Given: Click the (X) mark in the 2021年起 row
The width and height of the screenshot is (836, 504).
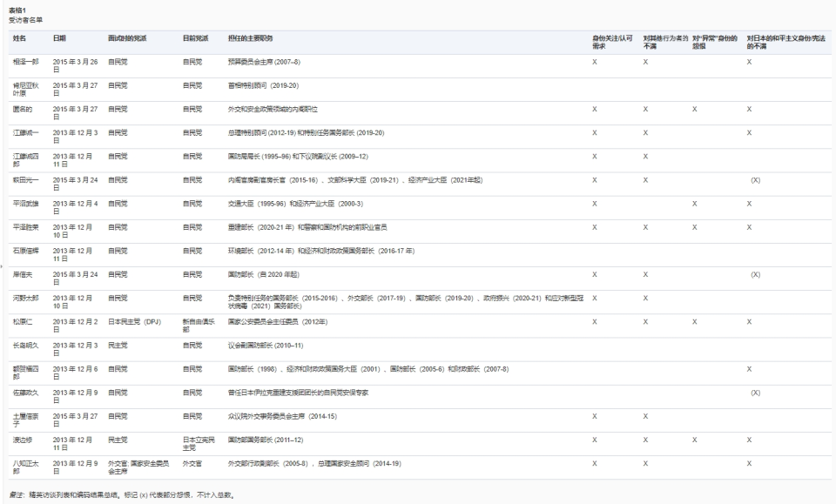Looking at the screenshot, I should [756, 180].
